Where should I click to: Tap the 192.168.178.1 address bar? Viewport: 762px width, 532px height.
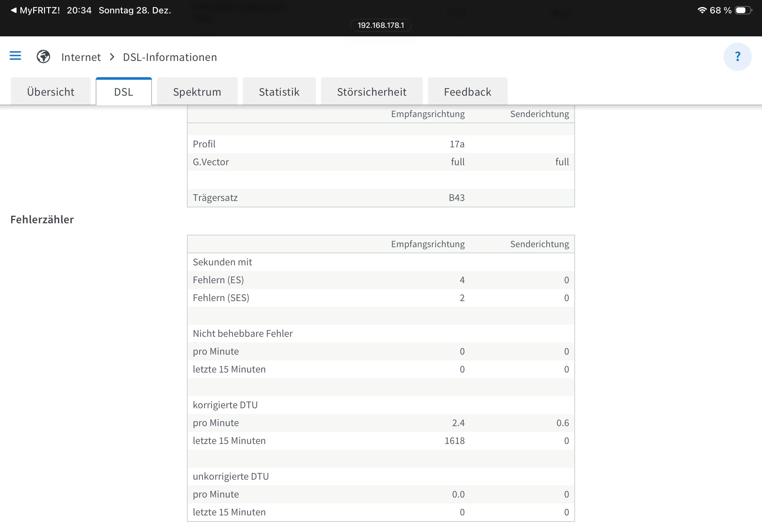(381, 25)
